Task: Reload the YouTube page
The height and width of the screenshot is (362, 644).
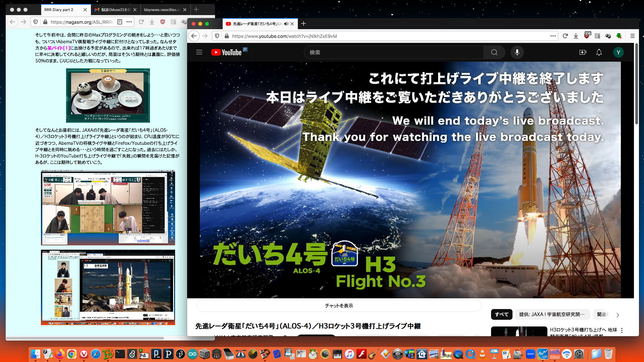Action: tap(565, 36)
